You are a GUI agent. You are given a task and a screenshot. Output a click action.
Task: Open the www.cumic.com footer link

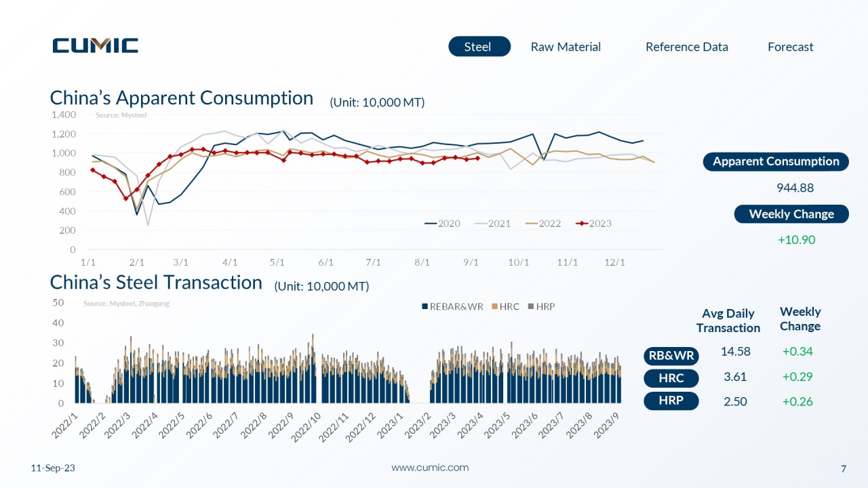click(x=430, y=468)
